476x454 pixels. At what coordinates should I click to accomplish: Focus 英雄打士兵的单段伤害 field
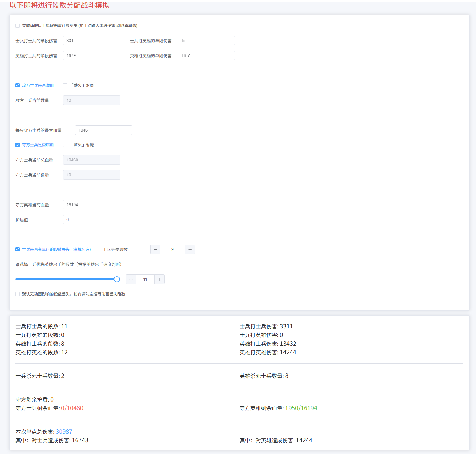pos(92,55)
